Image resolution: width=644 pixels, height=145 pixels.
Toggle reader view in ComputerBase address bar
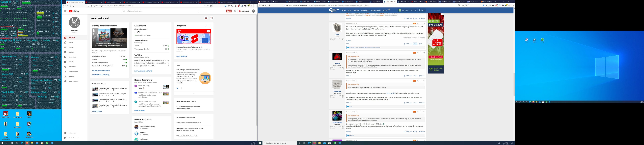(x=459, y=6)
